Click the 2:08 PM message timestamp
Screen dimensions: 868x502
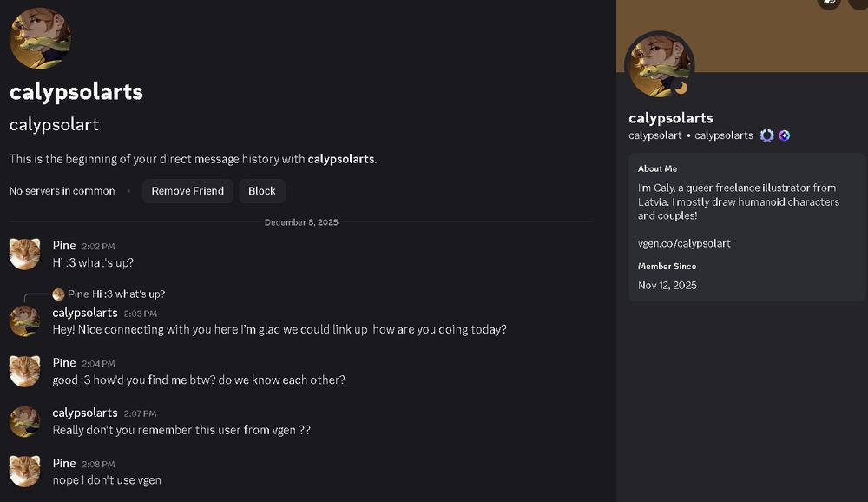click(98, 464)
